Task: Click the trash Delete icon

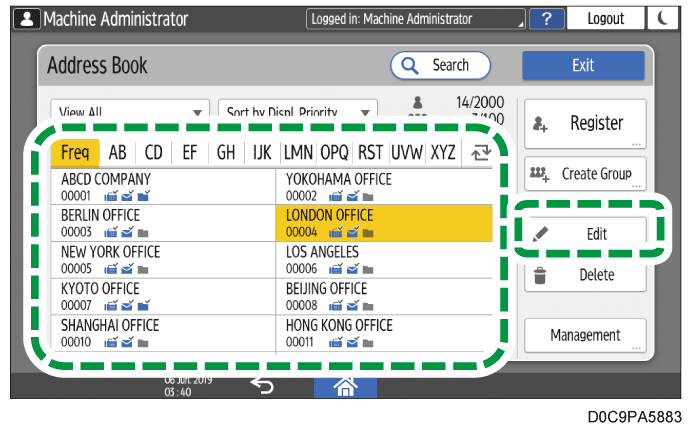Action: (x=540, y=275)
